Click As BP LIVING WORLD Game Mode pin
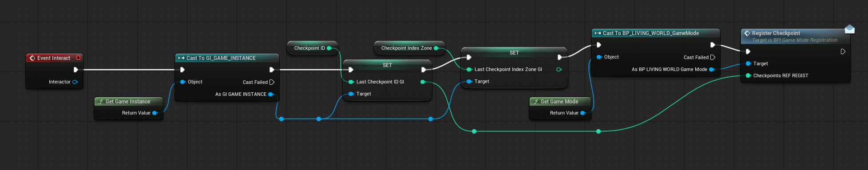 tap(712, 69)
